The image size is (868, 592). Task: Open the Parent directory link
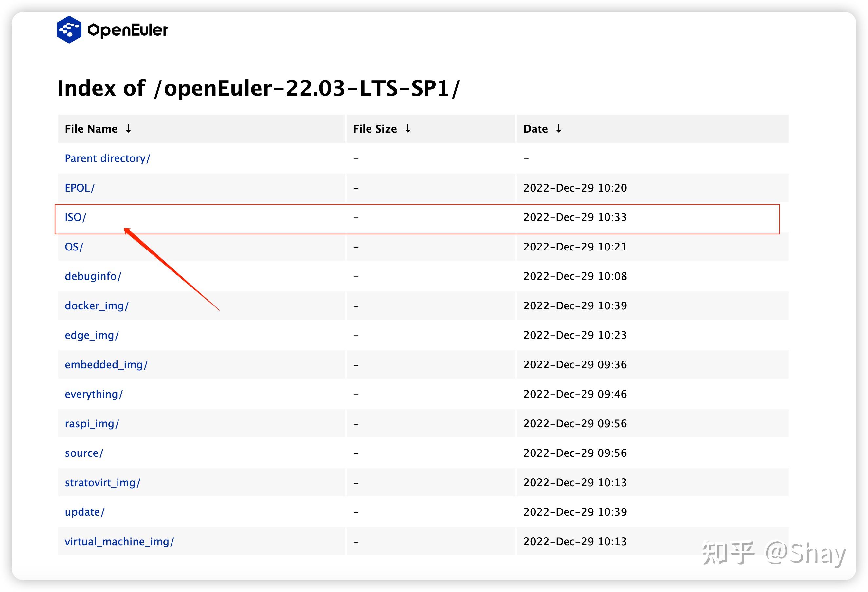pos(107,158)
